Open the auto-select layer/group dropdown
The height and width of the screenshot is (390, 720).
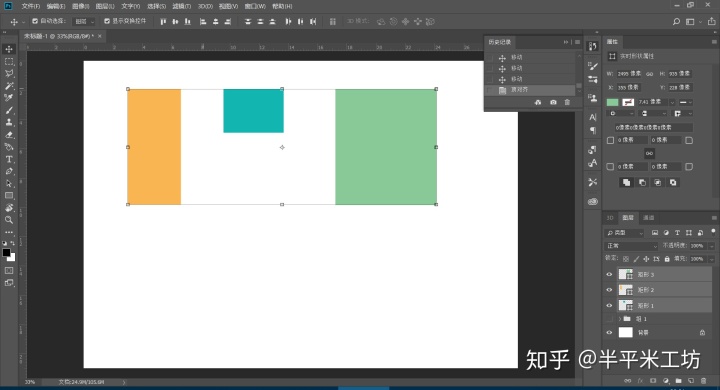[84, 22]
